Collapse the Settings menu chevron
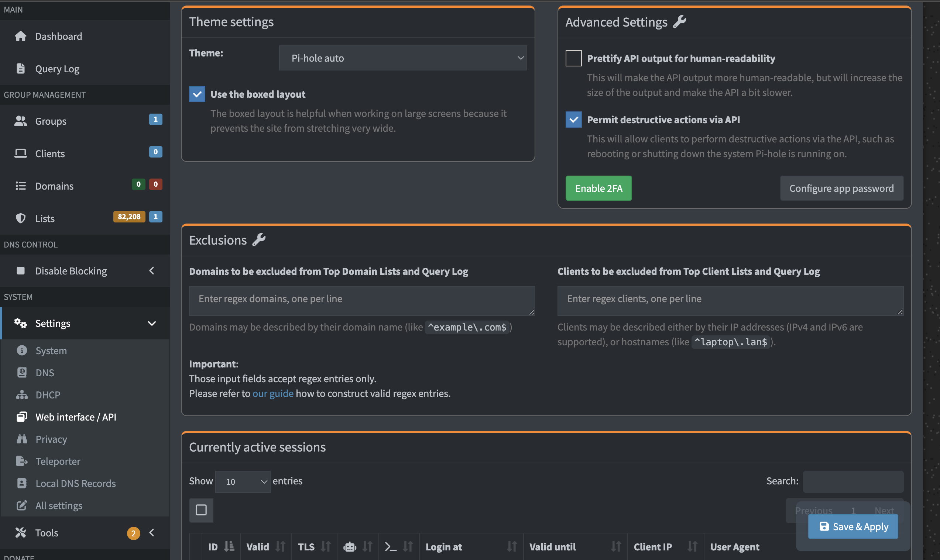The width and height of the screenshot is (940, 560). click(152, 324)
